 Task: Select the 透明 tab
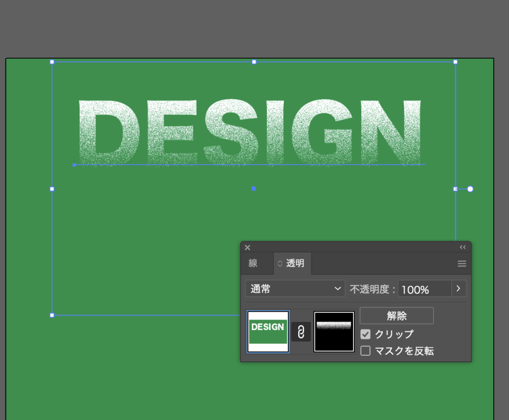click(x=295, y=263)
